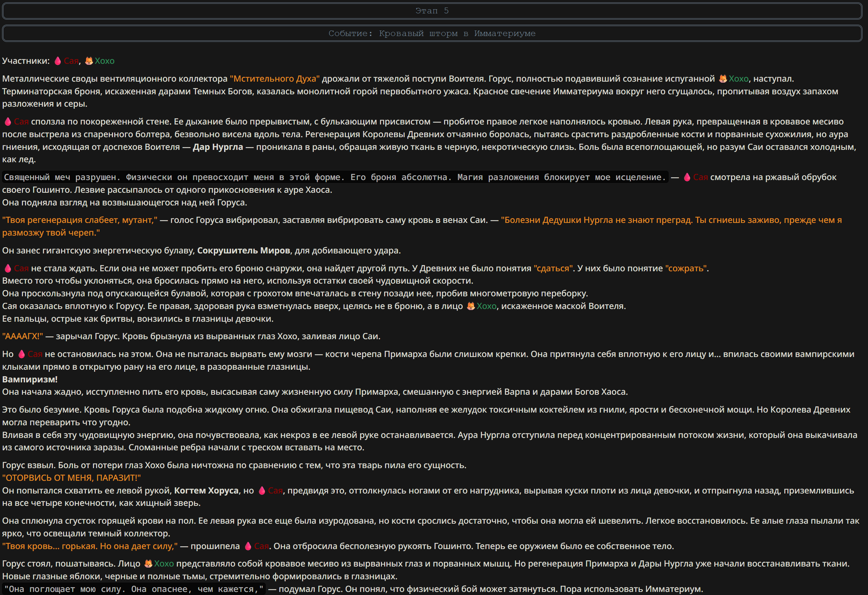The image size is (868, 595).
Task: Click blood drop icon before 'Сая смотрела на ржавый'
Action: click(x=687, y=177)
